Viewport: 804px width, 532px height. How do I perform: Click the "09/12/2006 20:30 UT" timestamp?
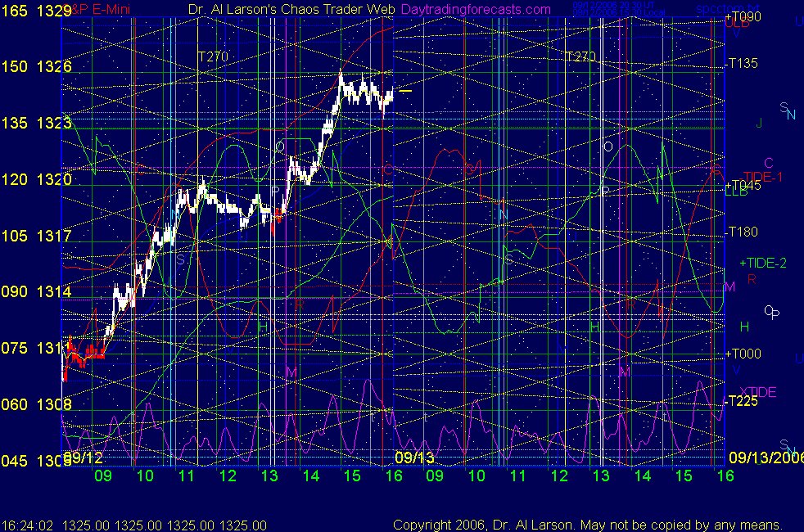(x=613, y=5)
